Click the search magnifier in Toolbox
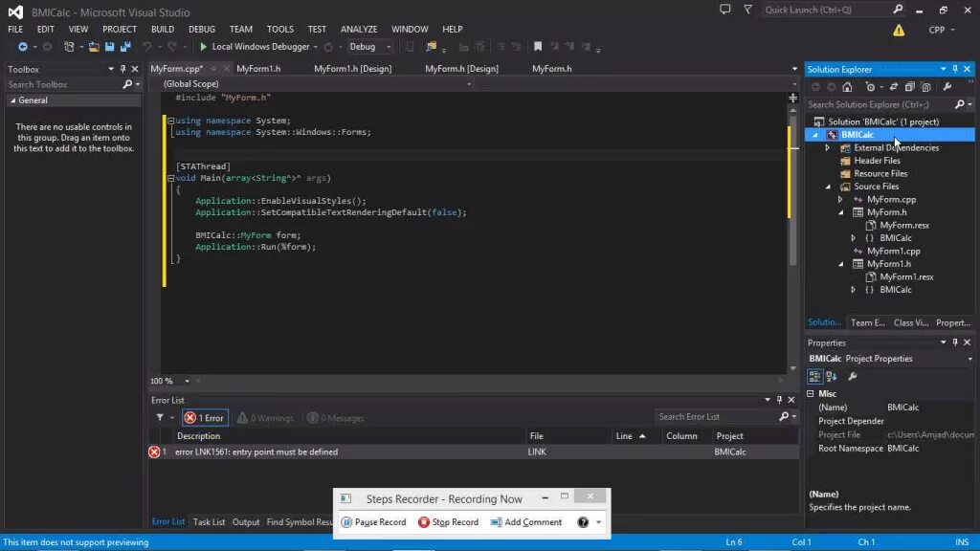980x551 pixels. point(127,84)
